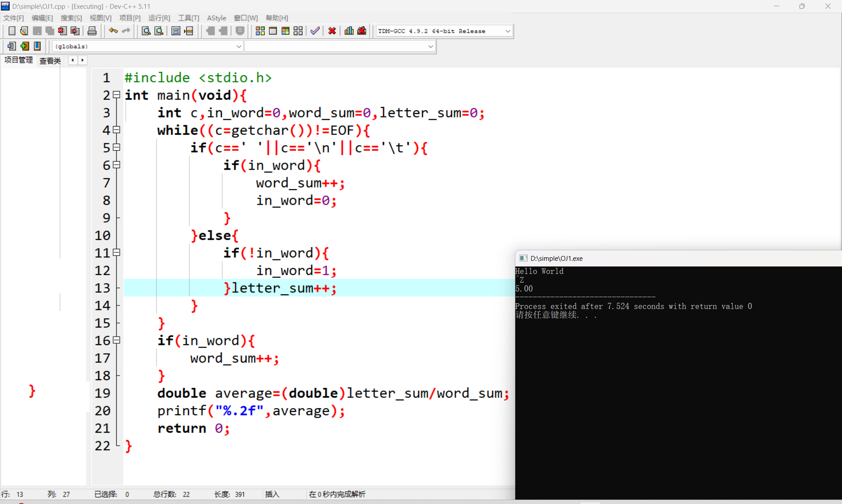Click the Compile & Run colored icon
The width and height of the screenshot is (842, 504).
coord(285,31)
